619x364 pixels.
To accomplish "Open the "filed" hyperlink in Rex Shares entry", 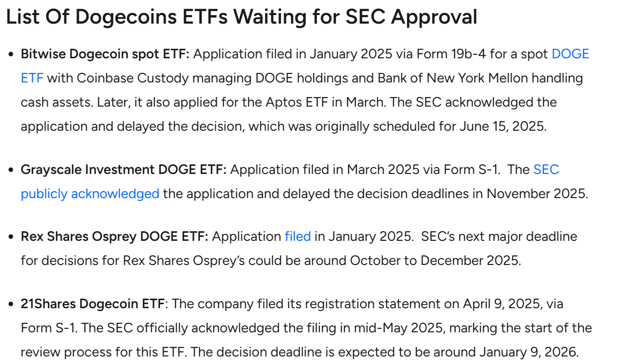I will [x=298, y=236].
